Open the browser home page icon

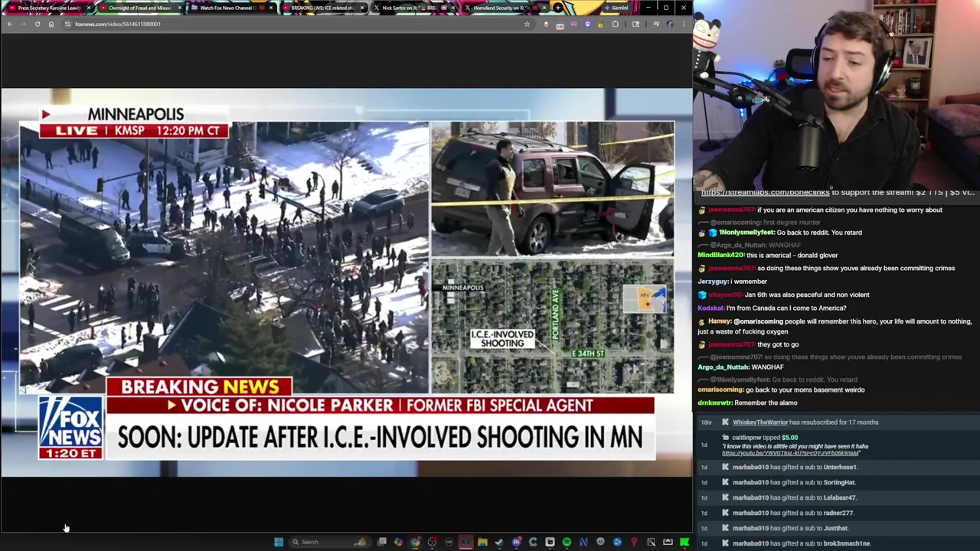click(x=51, y=24)
